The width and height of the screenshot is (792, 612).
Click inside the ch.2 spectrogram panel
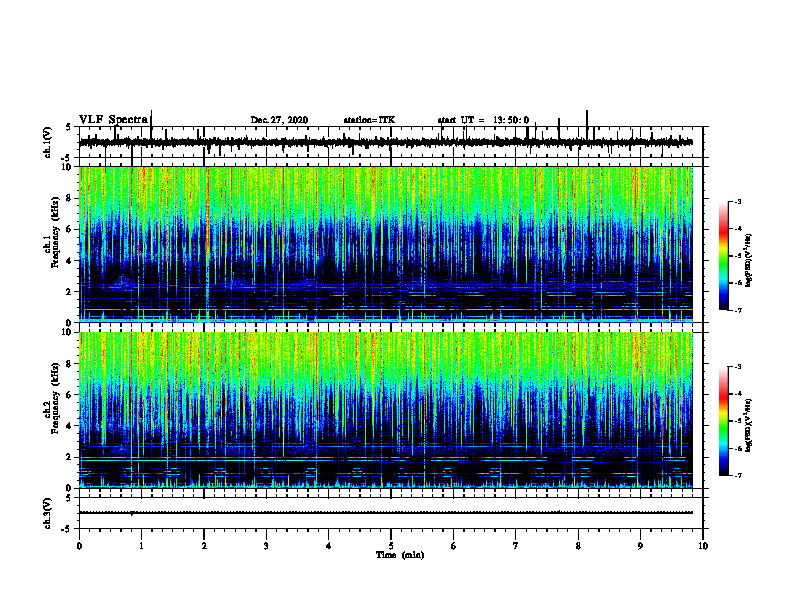385,410
